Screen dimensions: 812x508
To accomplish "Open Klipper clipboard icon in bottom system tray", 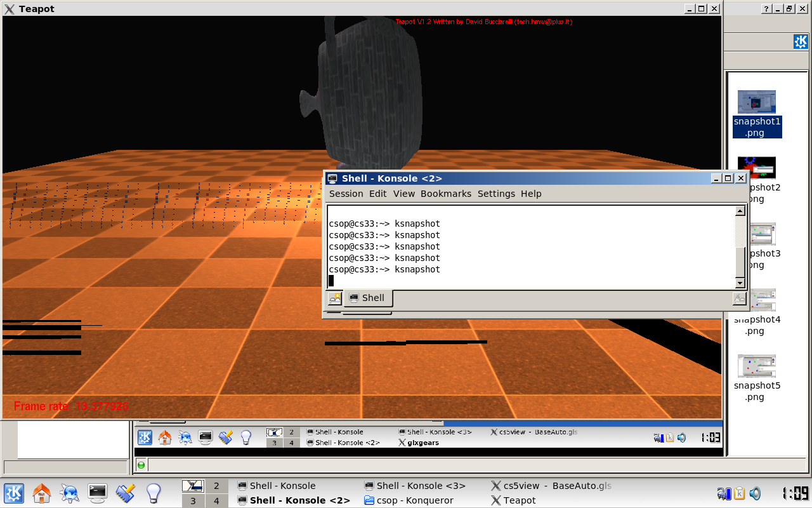I will point(740,493).
